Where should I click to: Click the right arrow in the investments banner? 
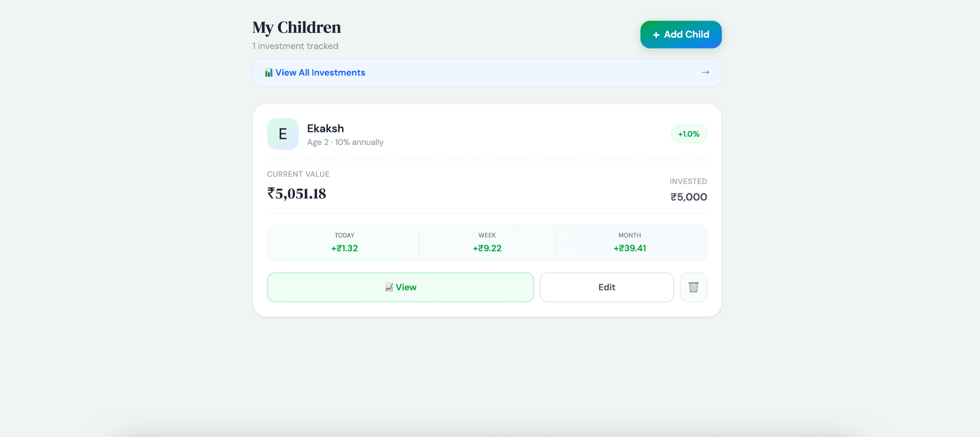[x=705, y=72]
